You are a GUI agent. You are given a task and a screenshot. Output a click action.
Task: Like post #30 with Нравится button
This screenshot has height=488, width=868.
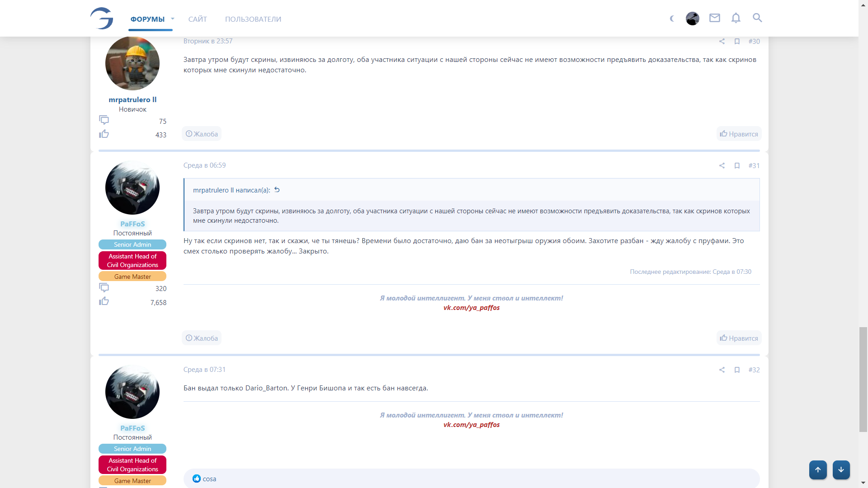pos(739,134)
